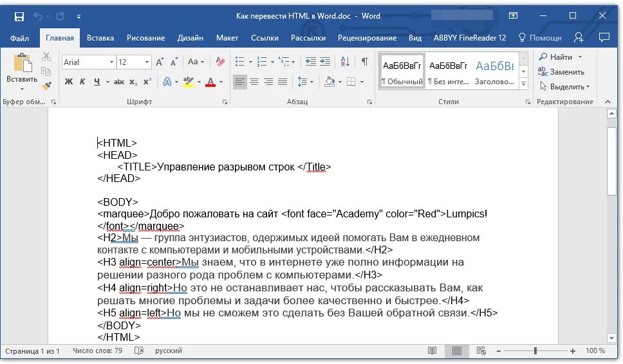Toggle show paragraph marks (¶)

[x=364, y=62]
